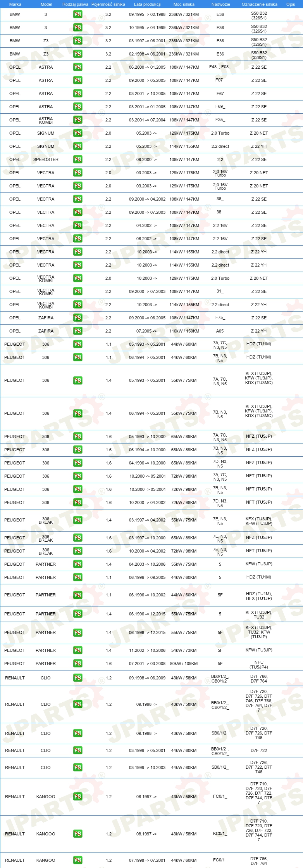The image size is (303, 868).
Task: Click the Oznaczenie silnika column header
Action: click(x=260, y=4)
